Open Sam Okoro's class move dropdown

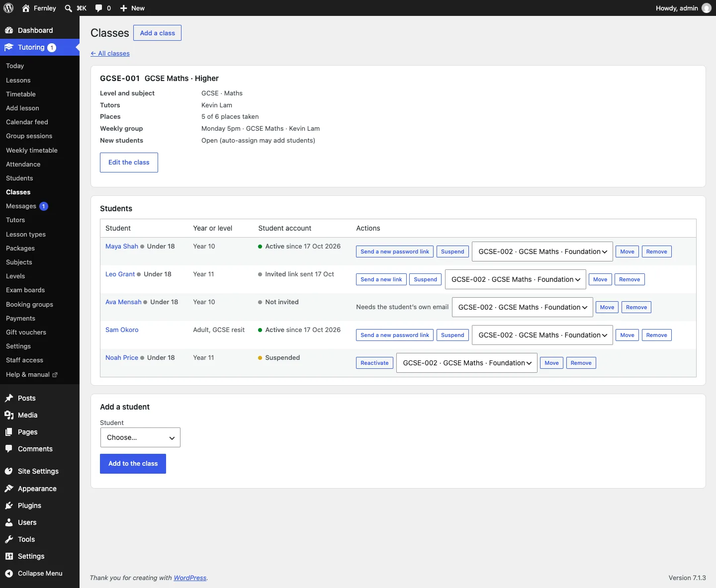click(542, 335)
